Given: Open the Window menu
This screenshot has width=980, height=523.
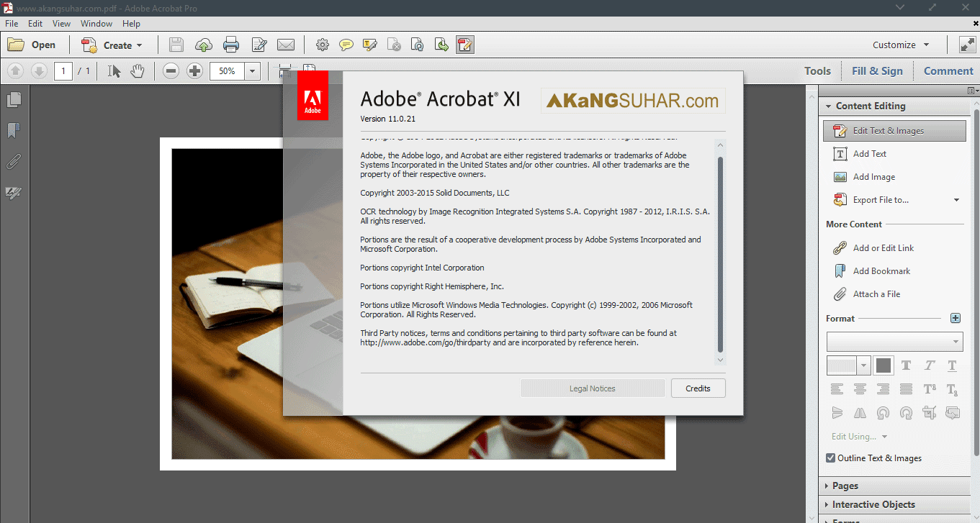Looking at the screenshot, I should click(96, 24).
